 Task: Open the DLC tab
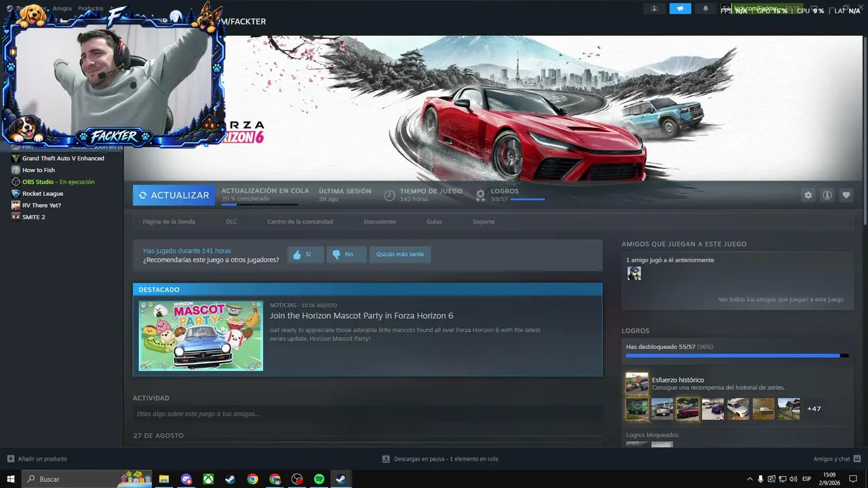231,222
